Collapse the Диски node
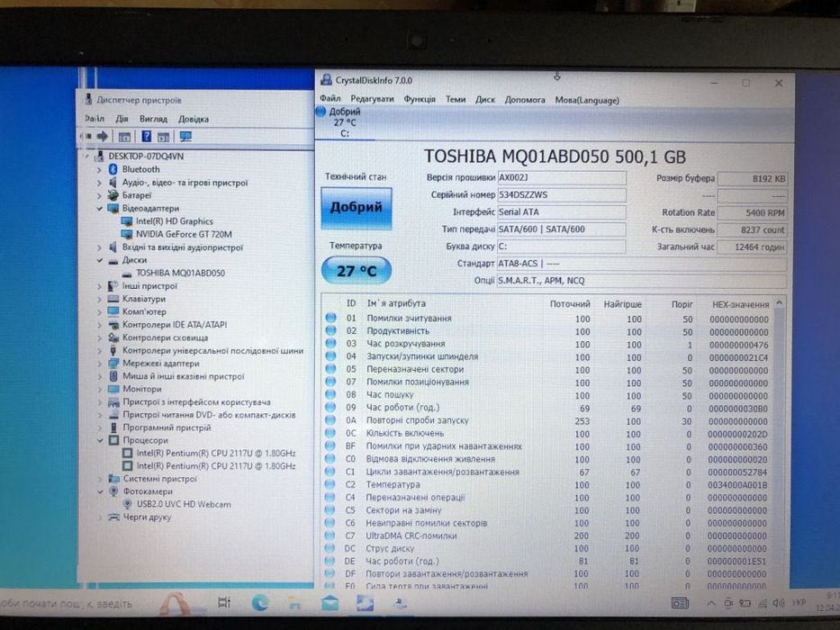Screen dimensions: 840x630 [x=99, y=260]
